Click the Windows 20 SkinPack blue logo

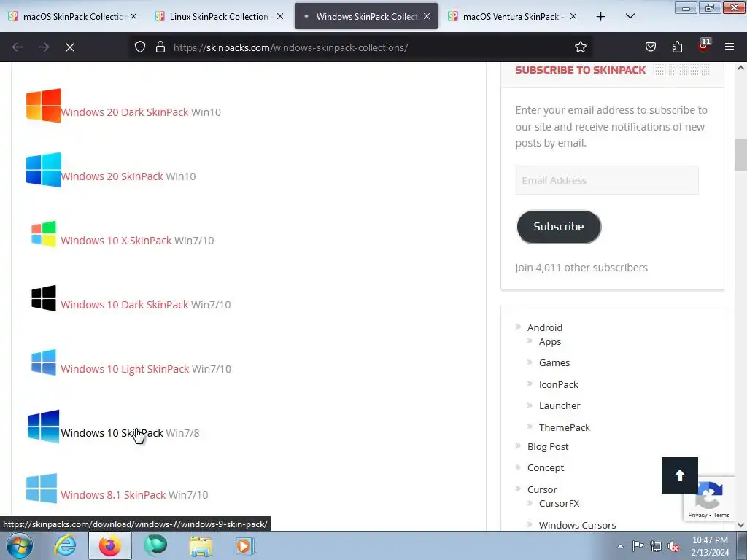pos(43,169)
